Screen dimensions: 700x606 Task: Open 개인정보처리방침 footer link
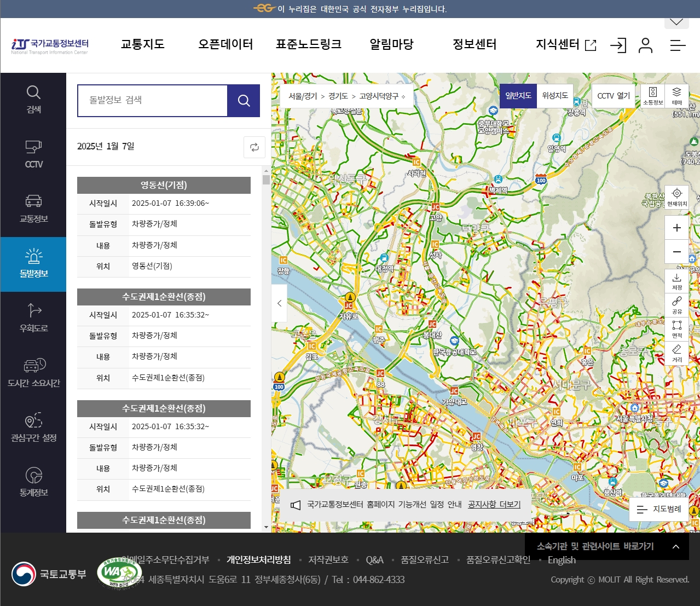259,559
